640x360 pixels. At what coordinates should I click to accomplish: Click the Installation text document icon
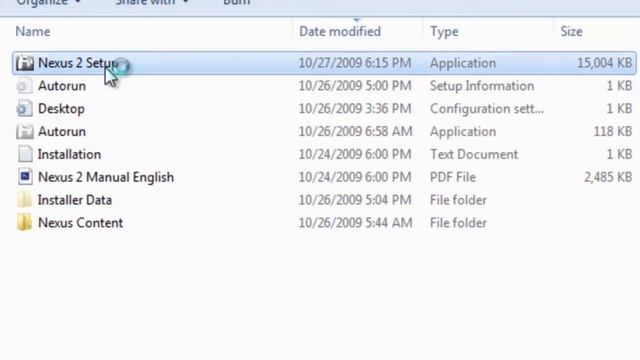tap(24, 155)
